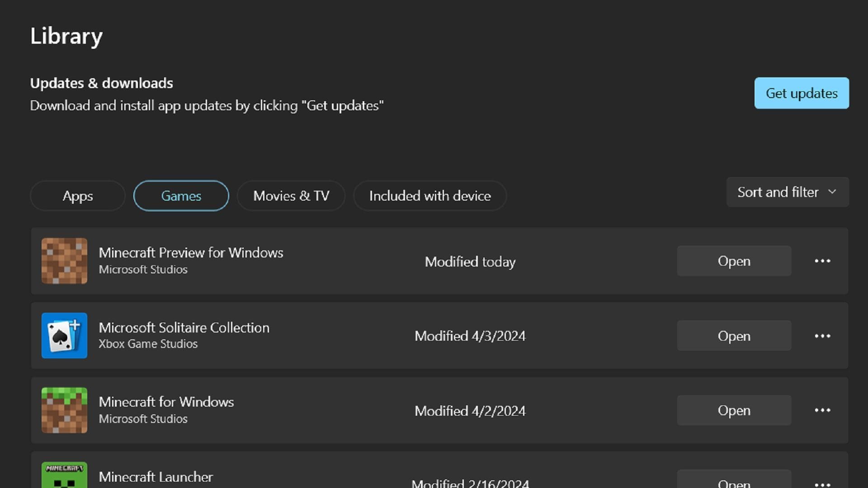Toggle the Games filter off

[181, 196]
